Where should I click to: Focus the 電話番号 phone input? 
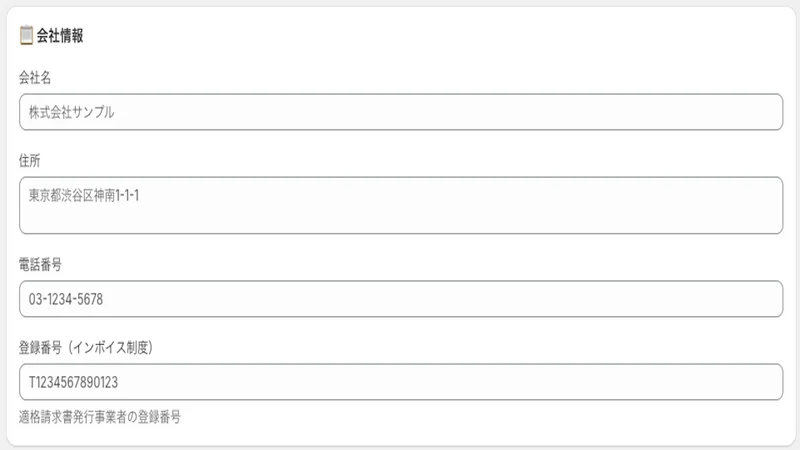click(x=401, y=298)
